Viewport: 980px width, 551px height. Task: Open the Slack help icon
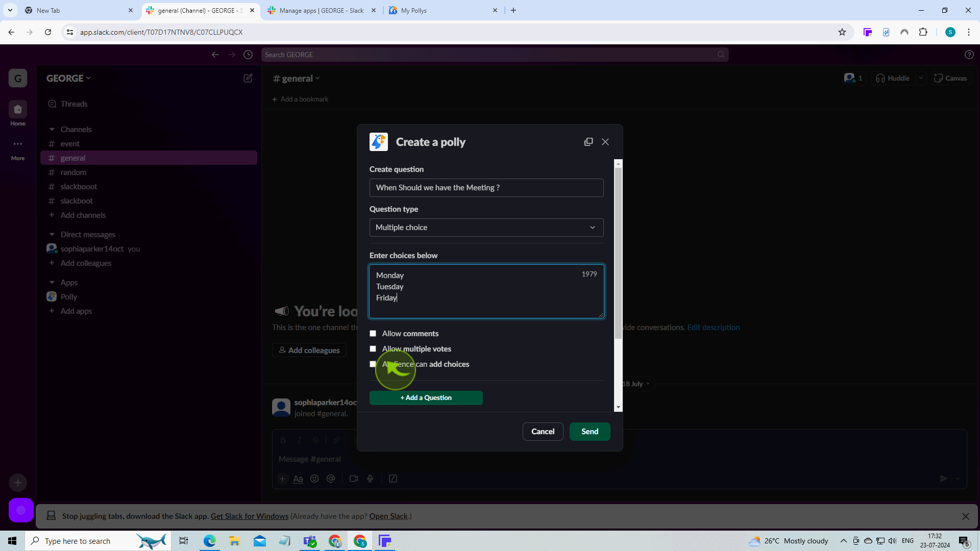(x=969, y=55)
